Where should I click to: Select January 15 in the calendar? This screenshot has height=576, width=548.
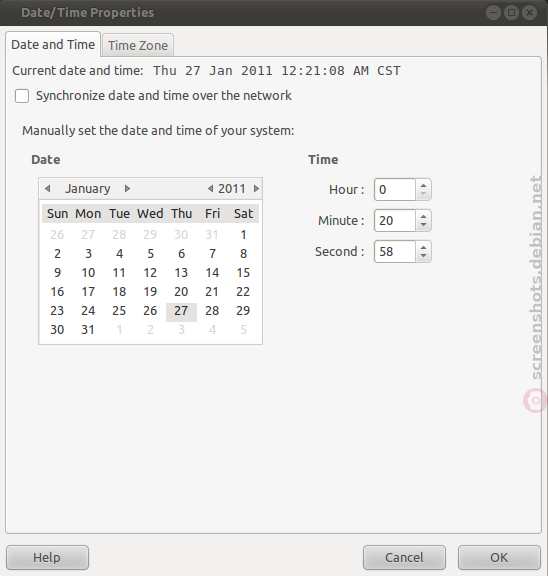[243, 273]
